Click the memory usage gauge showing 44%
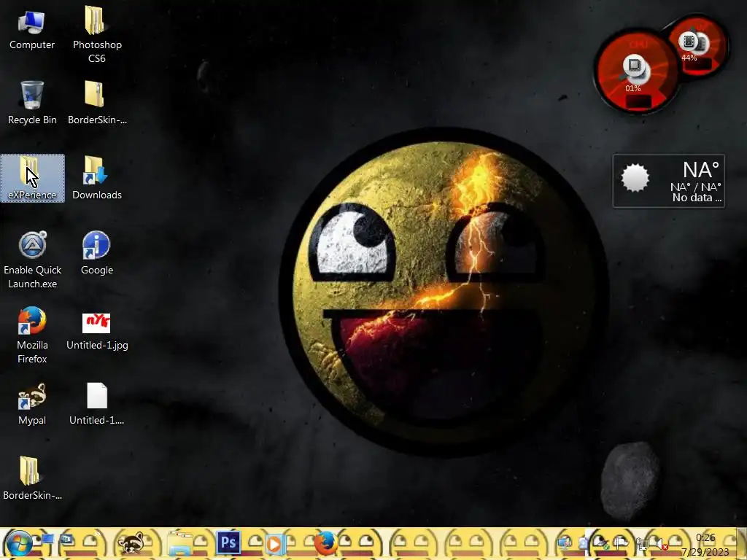 [x=698, y=45]
